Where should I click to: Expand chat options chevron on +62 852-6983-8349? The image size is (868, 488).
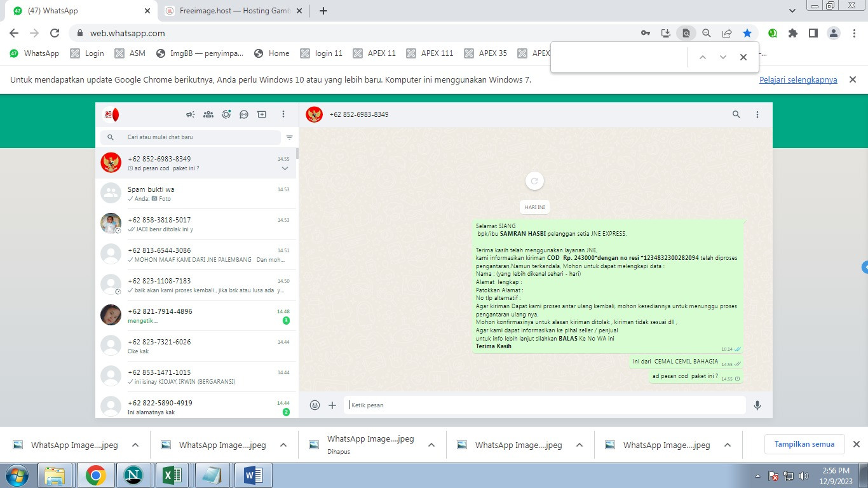pos(285,168)
